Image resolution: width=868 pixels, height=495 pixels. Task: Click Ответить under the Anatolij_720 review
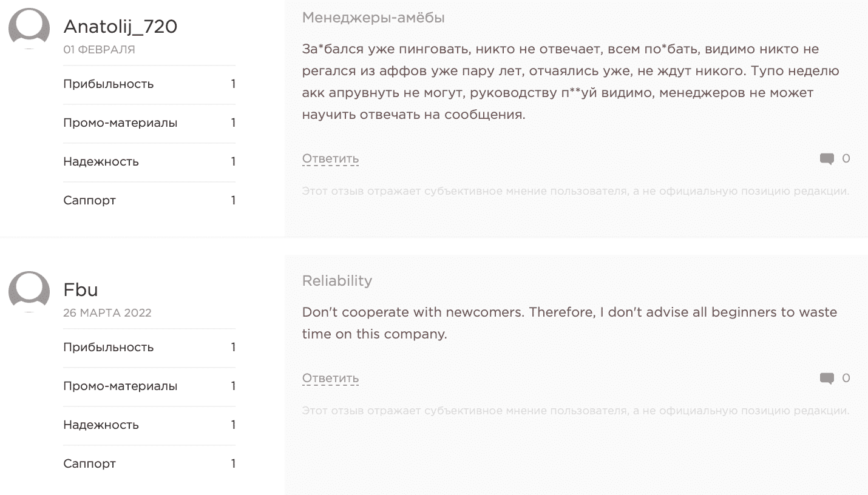pos(330,159)
